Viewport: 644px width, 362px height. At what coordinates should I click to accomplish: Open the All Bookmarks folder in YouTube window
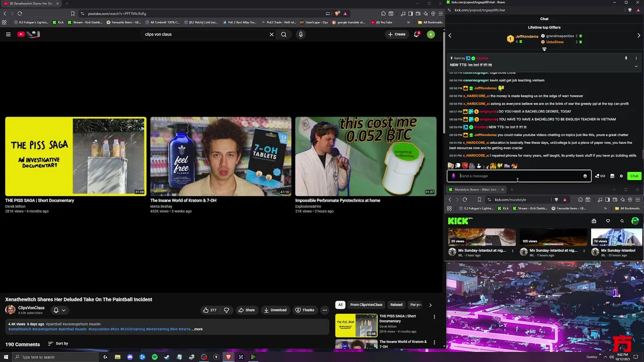430,22
